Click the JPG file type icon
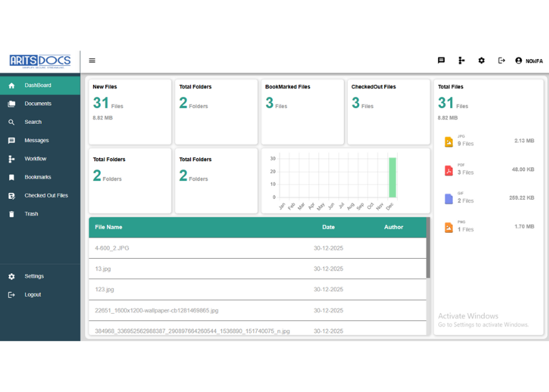 point(449,142)
